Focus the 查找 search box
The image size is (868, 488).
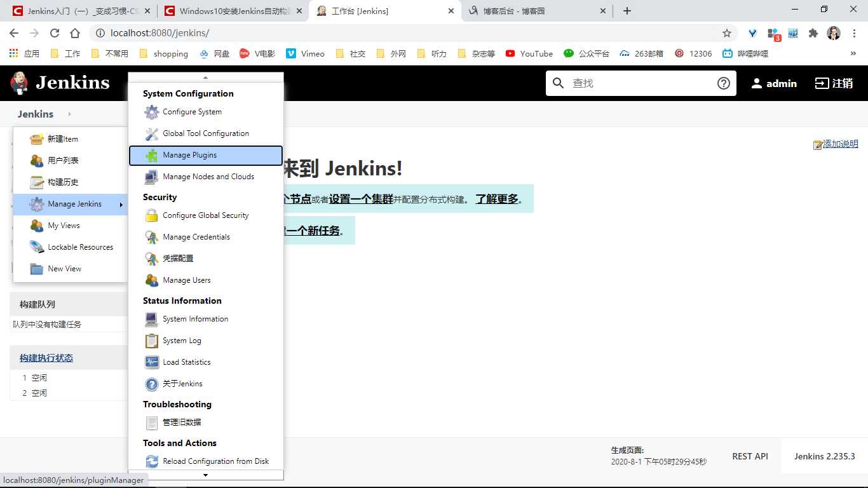(641, 83)
